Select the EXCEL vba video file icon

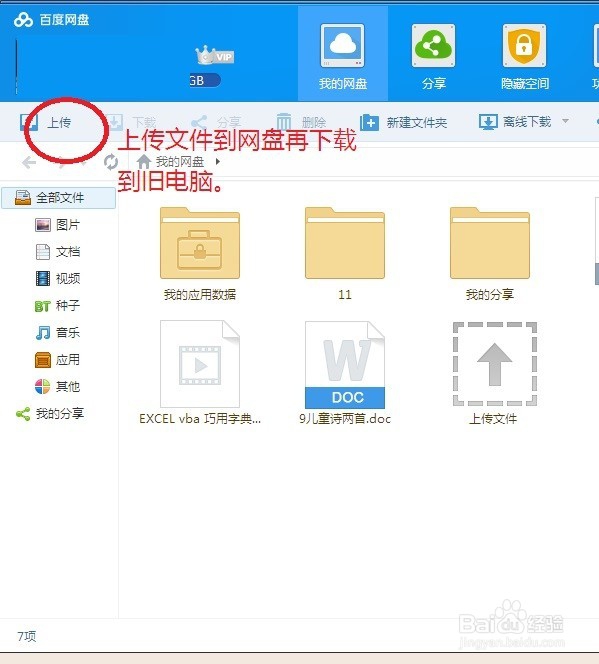pyautogui.click(x=200, y=364)
